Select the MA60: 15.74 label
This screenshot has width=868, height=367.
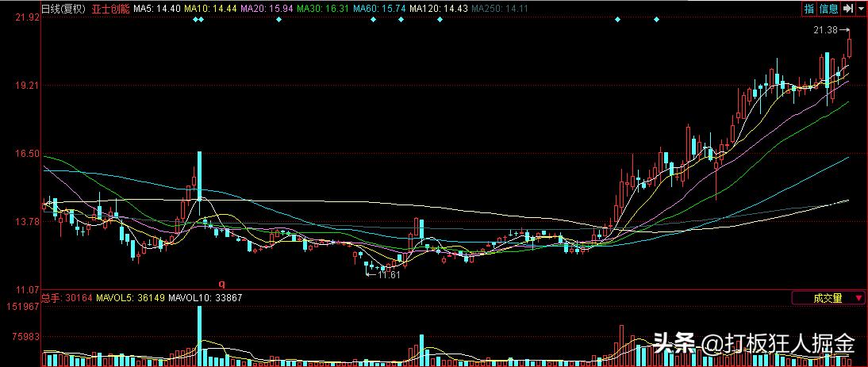tap(380, 9)
